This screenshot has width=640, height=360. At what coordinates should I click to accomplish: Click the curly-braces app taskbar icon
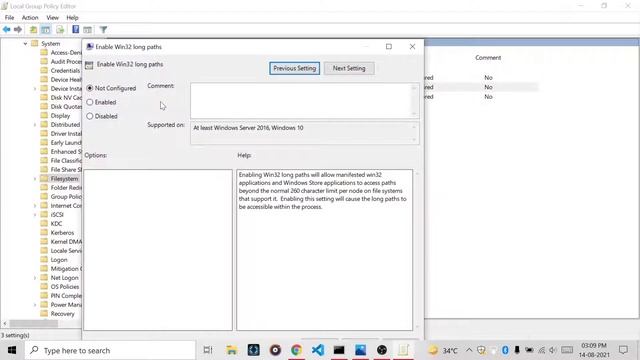pos(253,350)
